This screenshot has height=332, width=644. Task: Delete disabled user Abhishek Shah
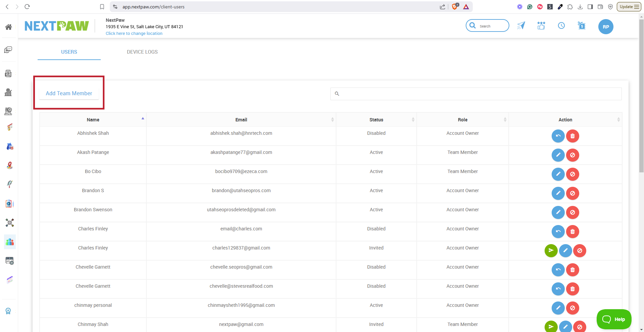pos(572,136)
